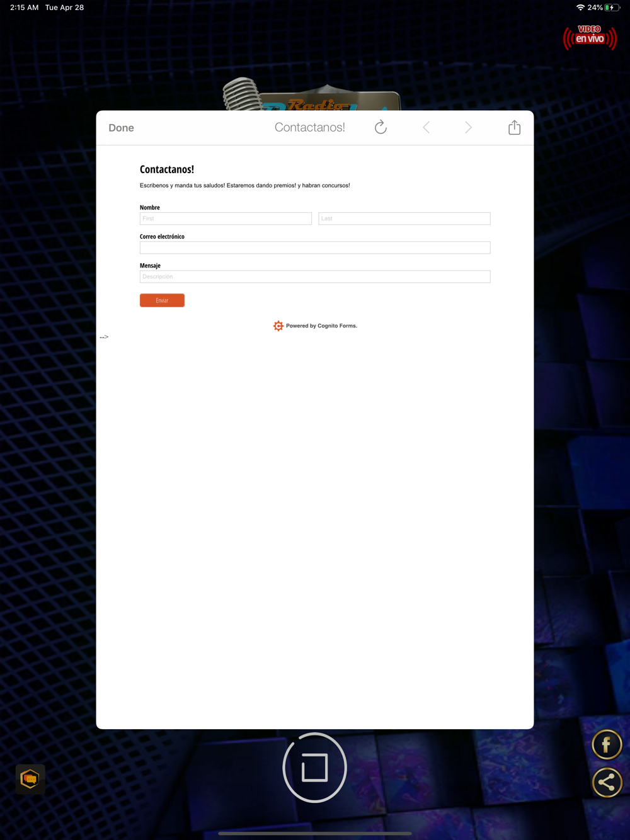The height and width of the screenshot is (840, 630).
Task: Open the Facebook round icon
Action: [x=607, y=745]
